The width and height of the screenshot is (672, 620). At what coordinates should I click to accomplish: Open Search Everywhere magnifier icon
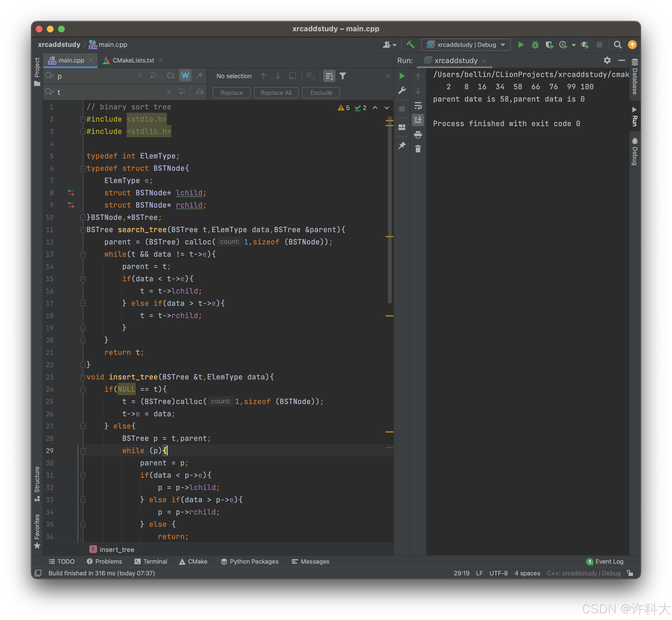(x=617, y=45)
